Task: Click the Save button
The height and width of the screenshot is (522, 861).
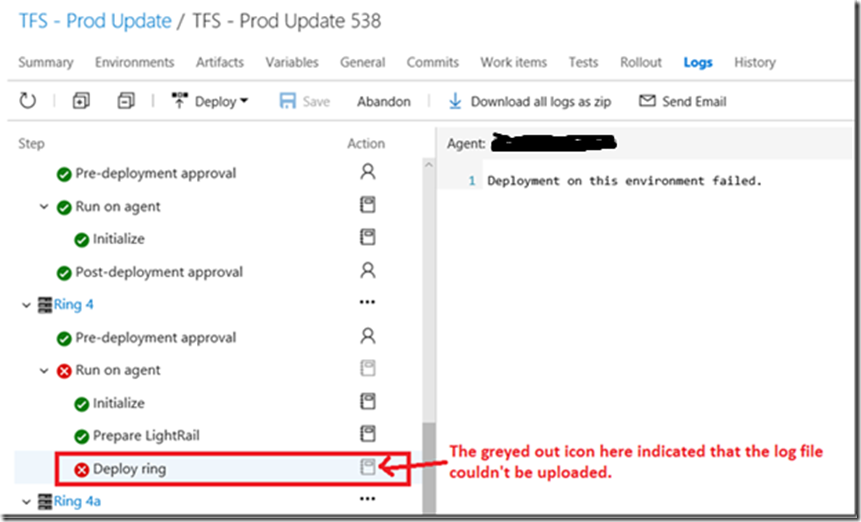Action: [305, 102]
